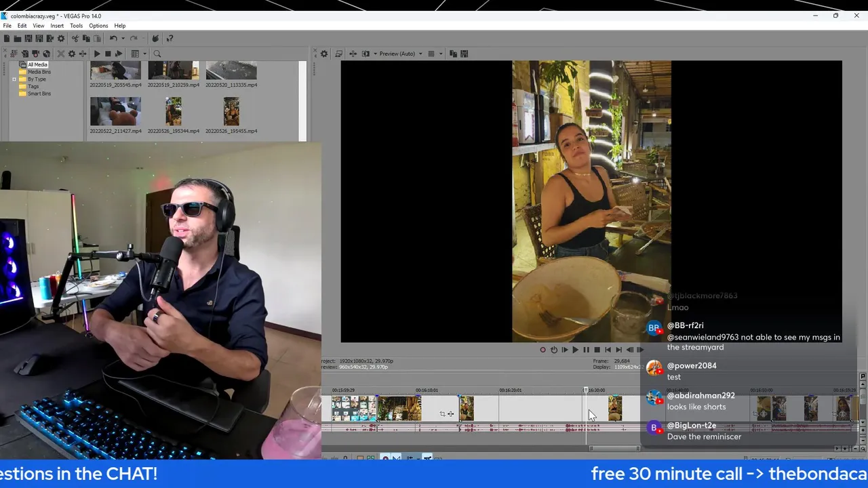Start media preview in Project Media toolbar
Viewport: 868px width, 488px height.
click(x=97, y=54)
